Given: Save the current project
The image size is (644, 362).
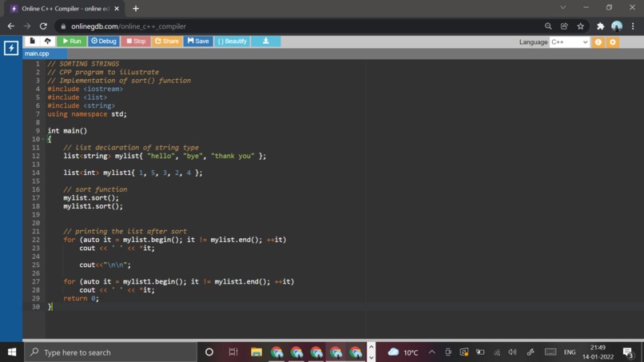Looking at the screenshot, I should [x=198, y=41].
